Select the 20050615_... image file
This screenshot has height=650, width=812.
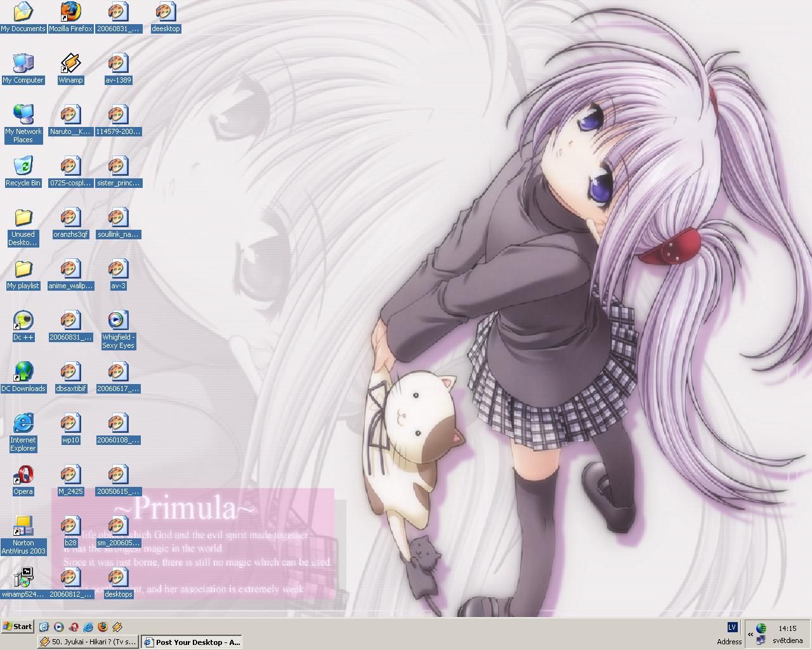point(118,480)
